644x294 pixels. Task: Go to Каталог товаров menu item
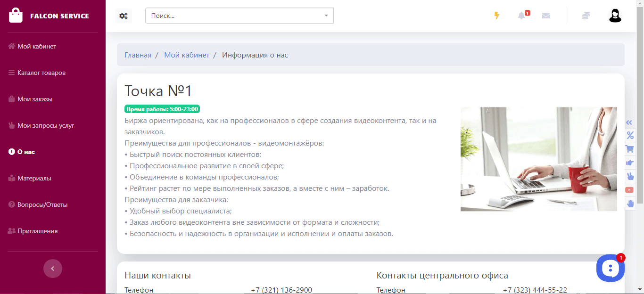[x=41, y=73]
